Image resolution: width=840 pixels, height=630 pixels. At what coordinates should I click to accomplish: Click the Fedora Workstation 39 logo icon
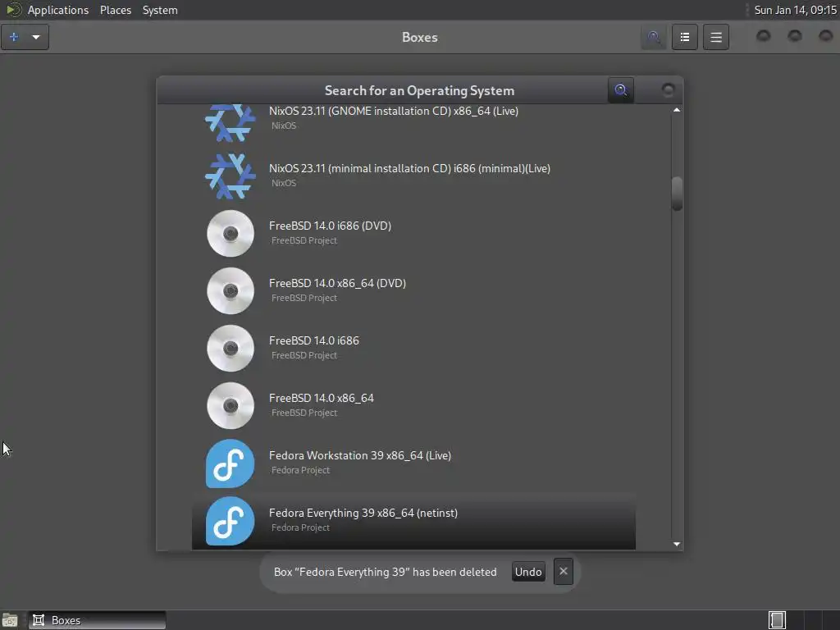click(231, 463)
